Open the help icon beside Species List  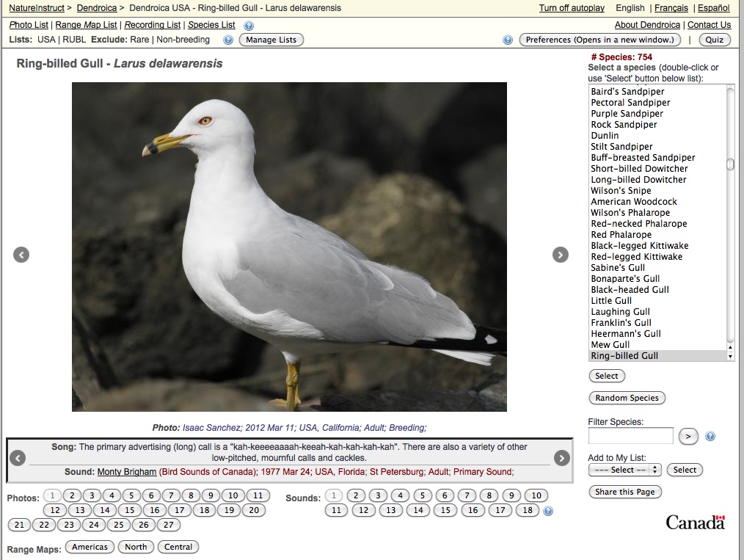pyautogui.click(x=247, y=24)
